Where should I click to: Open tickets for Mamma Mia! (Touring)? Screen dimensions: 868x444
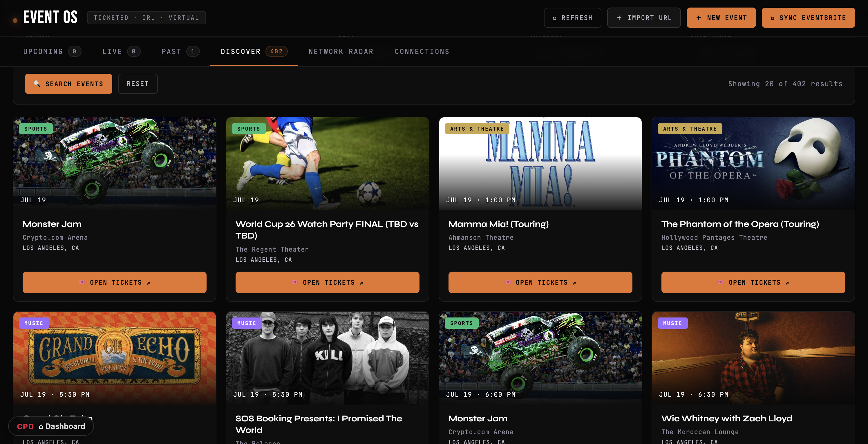coord(540,283)
